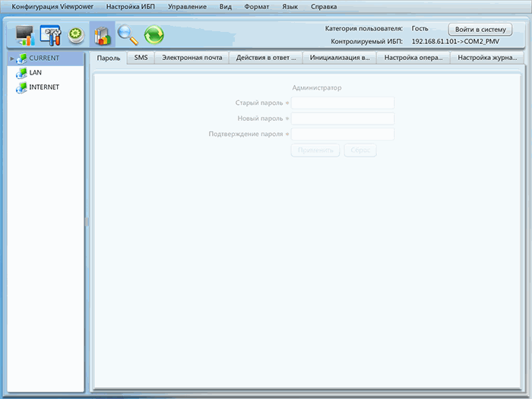Screen dimensions: 532x399
Task: Focus the Старый пароль input field
Action: pos(343,103)
